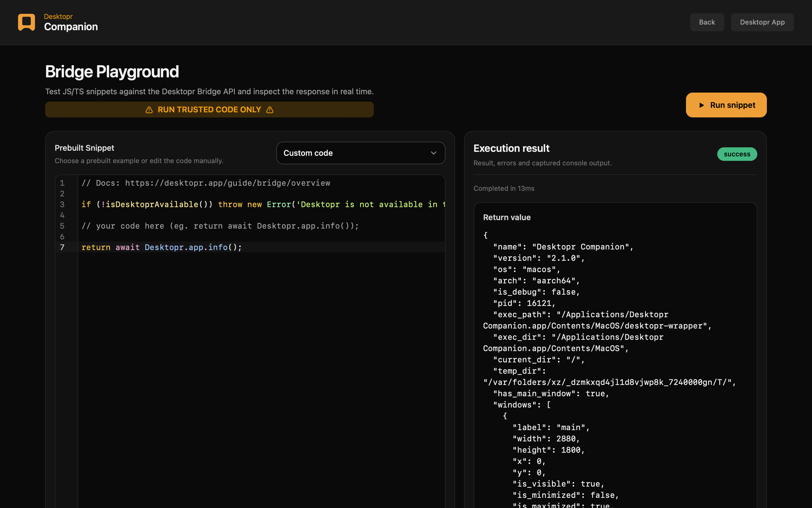Click the "pid": 16121 line

[524, 303]
